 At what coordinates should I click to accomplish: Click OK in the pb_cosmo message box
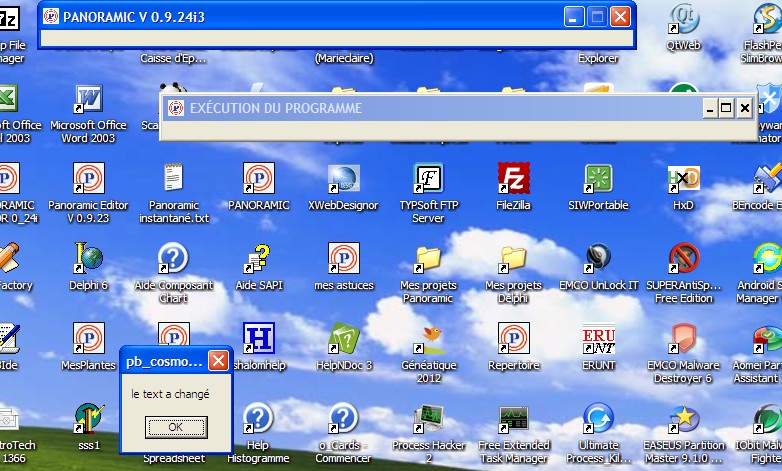(x=176, y=427)
